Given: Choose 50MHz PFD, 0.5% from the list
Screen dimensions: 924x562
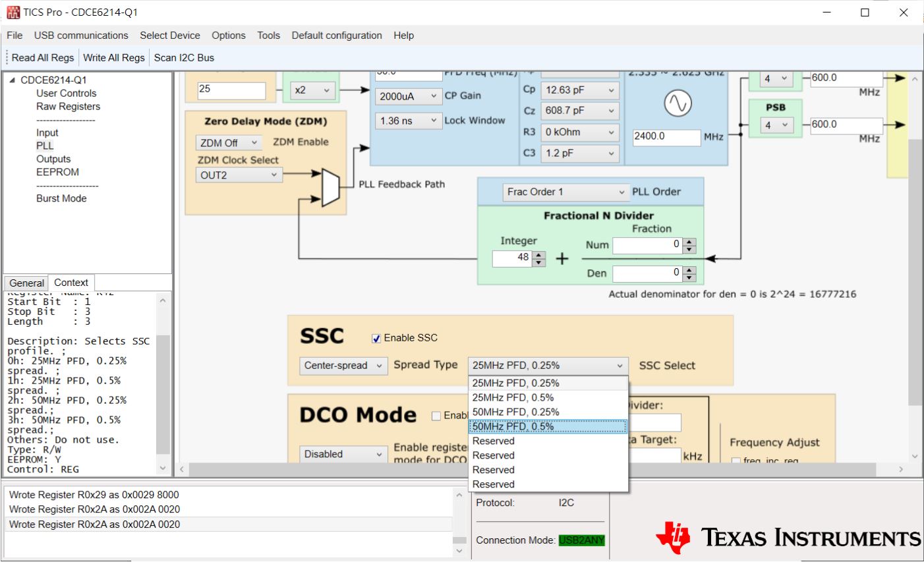Looking at the screenshot, I should [548, 427].
